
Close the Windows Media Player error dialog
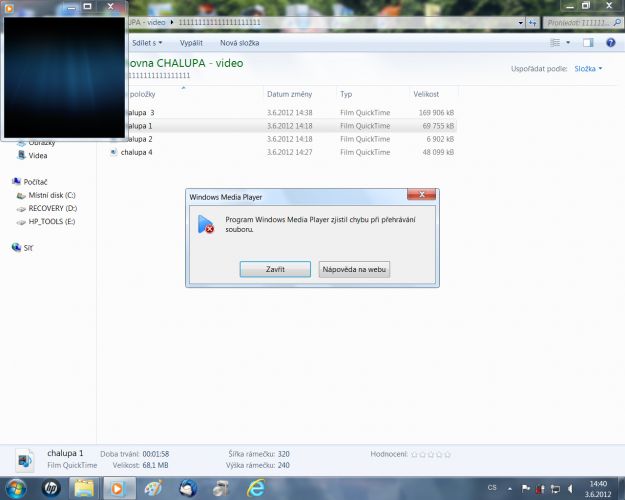point(421,195)
